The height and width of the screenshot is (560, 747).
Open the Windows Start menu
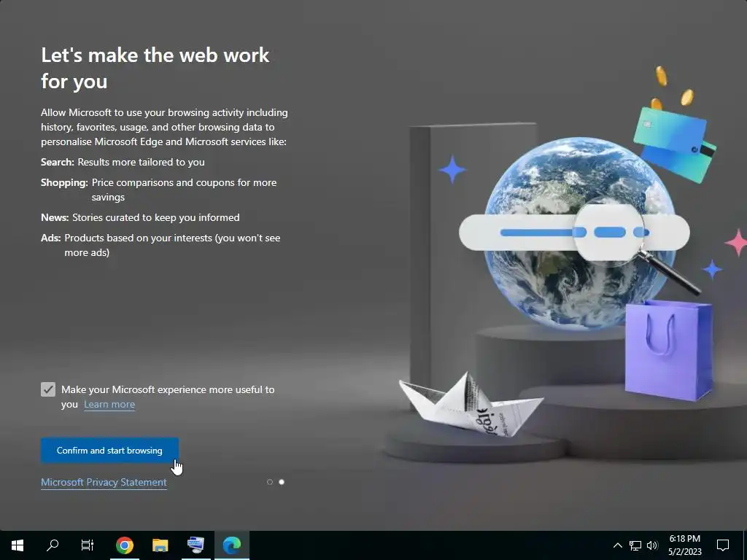coord(18,545)
